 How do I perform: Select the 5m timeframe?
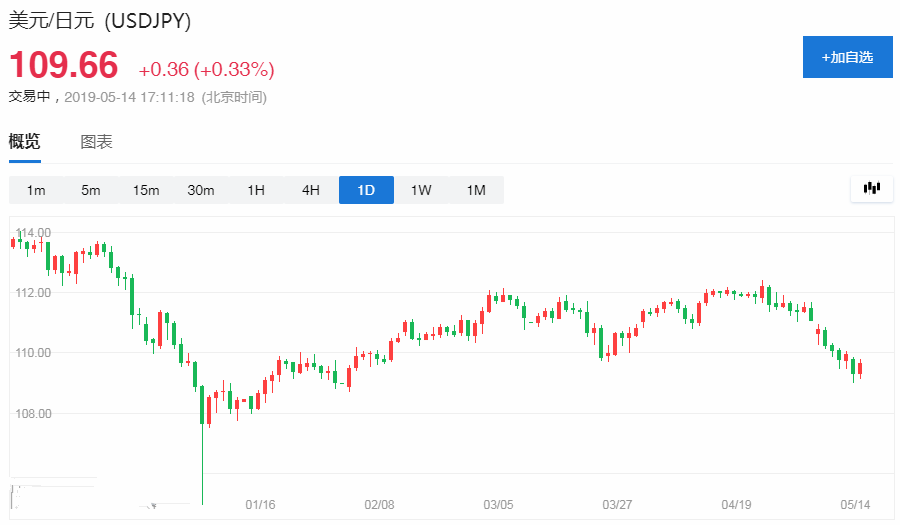click(91, 190)
